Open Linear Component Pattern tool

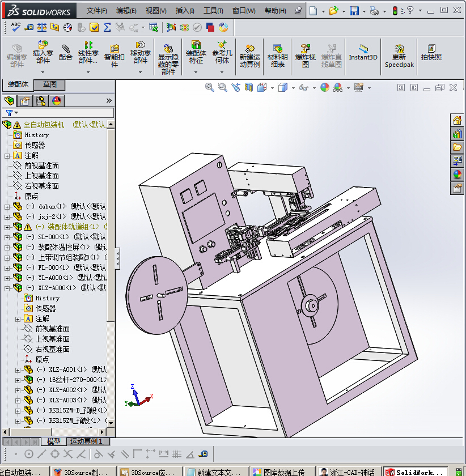pos(88,52)
